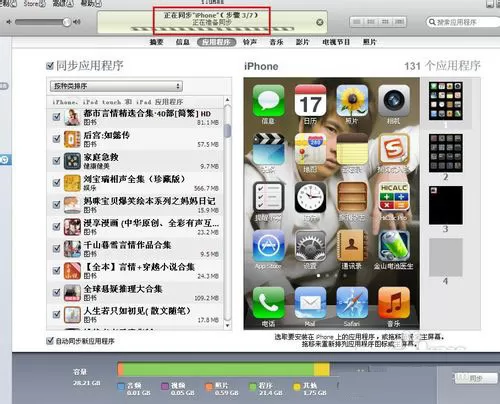Open the 照片 tab
Screen dimensions: 500x404
point(370,42)
